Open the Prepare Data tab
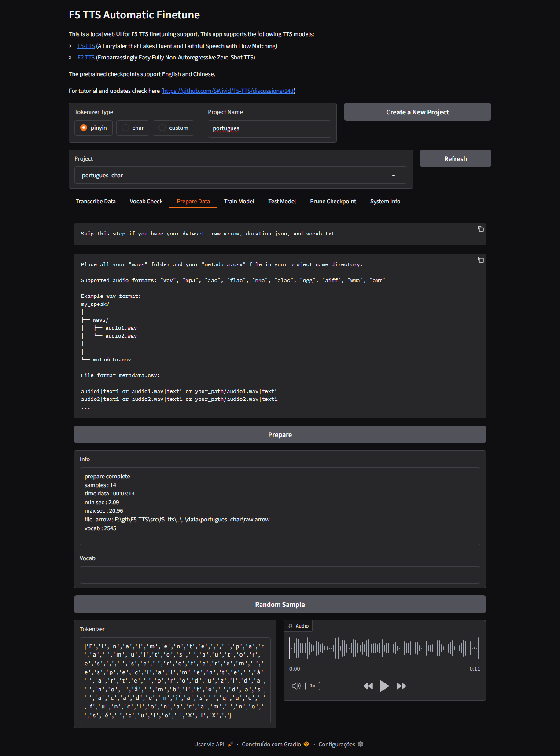 pos(193,201)
